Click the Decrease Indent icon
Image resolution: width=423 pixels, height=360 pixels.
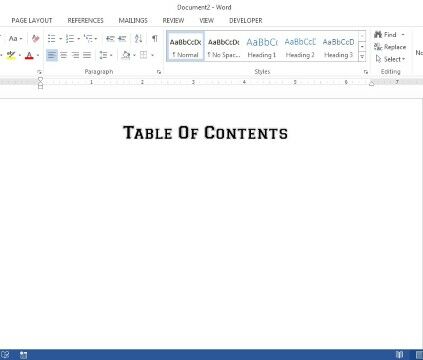[x=110, y=39]
